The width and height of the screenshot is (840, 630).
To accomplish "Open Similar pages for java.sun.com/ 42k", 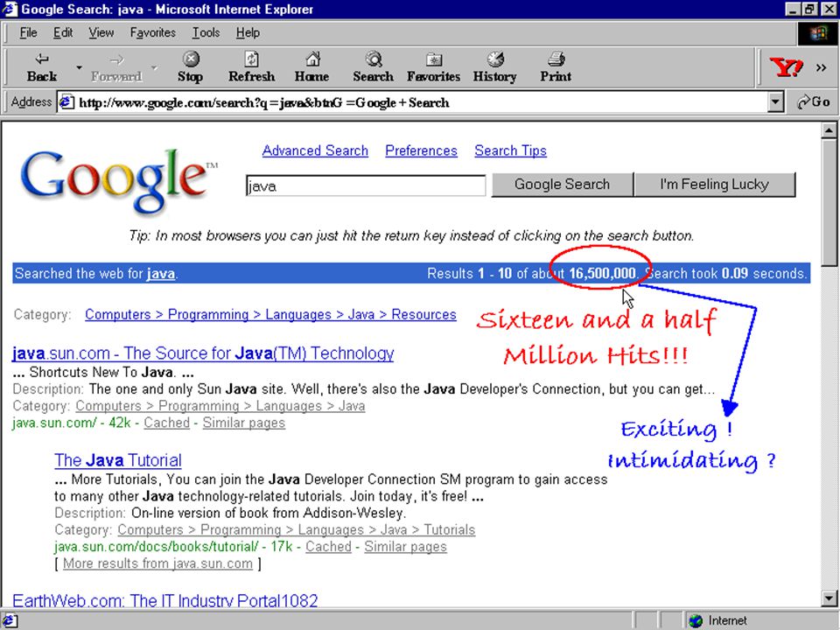I will coord(244,423).
